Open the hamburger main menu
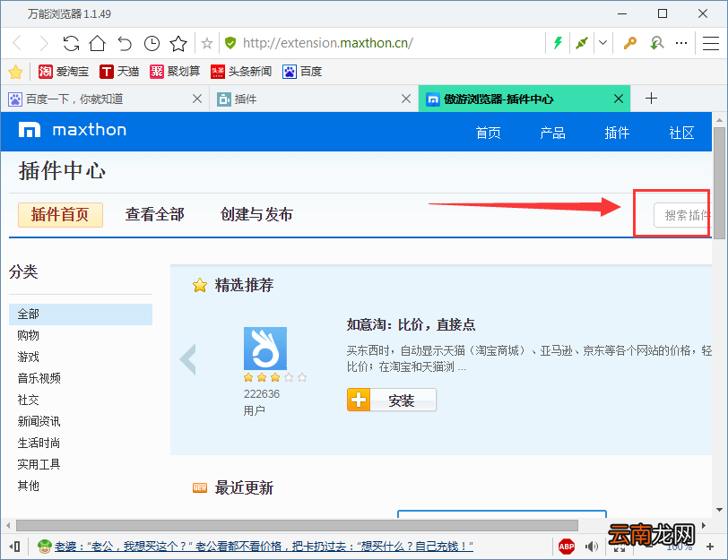The width and height of the screenshot is (728, 560). point(711,43)
